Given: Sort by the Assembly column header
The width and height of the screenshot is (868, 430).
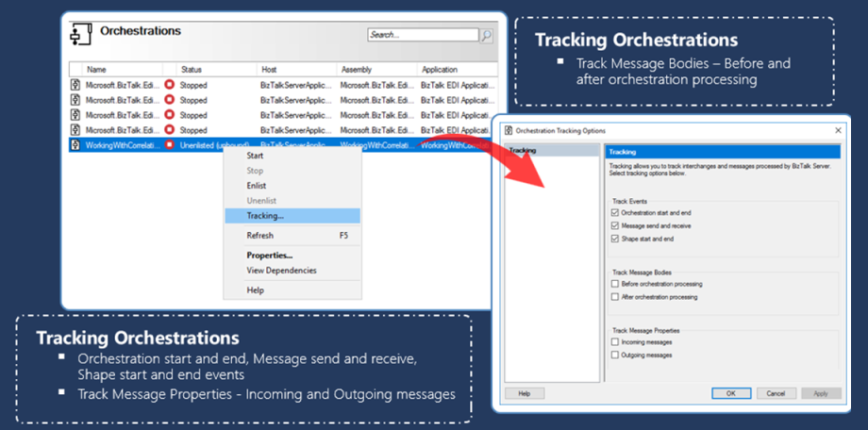Looking at the screenshot, I should (x=377, y=70).
